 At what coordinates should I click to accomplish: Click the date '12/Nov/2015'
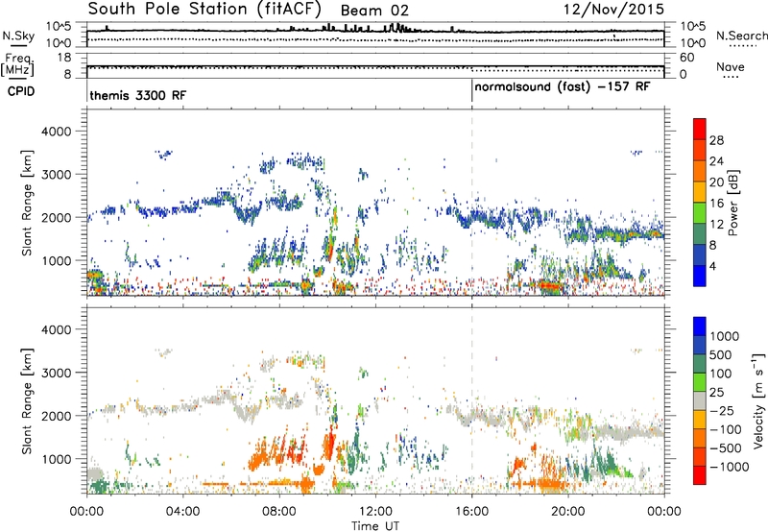click(613, 9)
